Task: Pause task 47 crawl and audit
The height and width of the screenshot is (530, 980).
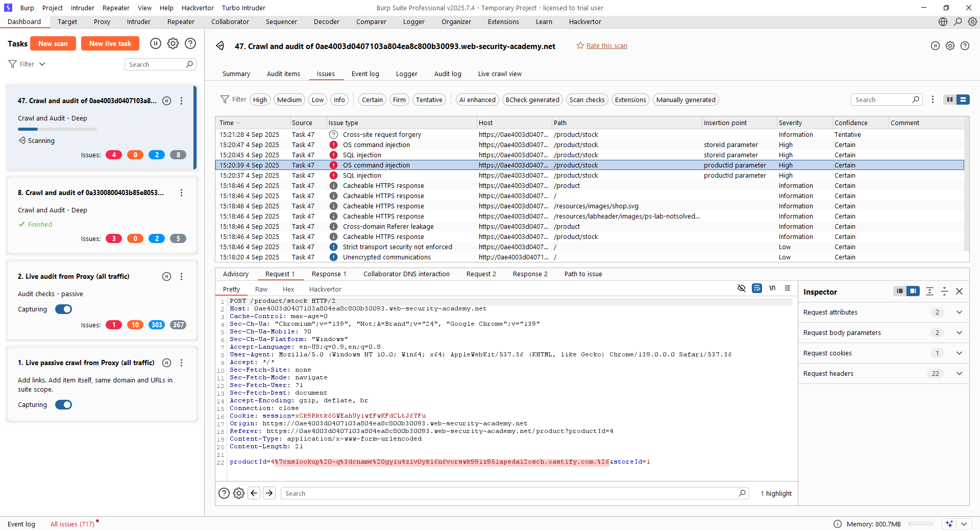Action: pos(166,101)
